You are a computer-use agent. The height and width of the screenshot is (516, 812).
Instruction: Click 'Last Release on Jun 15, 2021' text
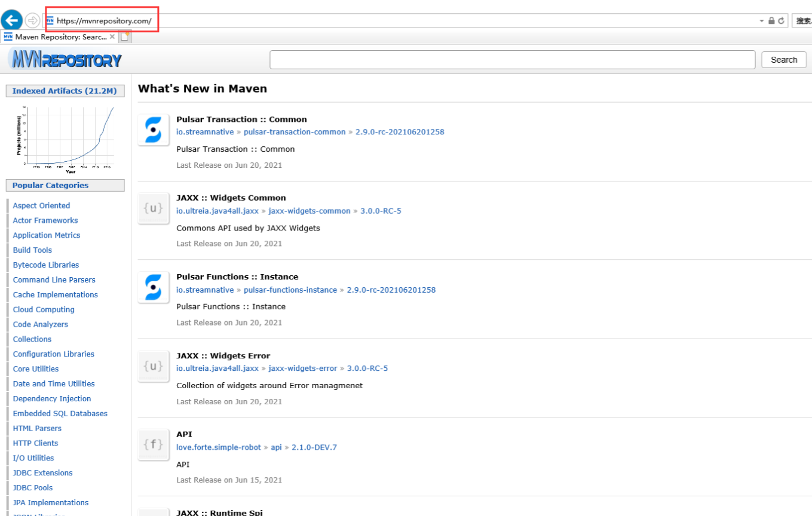pyautogui.click(x=229, y=480)
